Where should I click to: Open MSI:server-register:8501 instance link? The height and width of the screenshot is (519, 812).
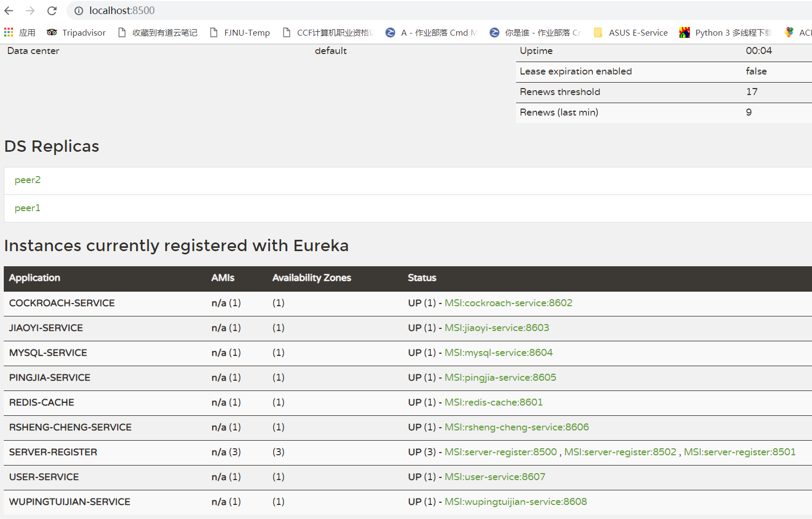point(740,452)
